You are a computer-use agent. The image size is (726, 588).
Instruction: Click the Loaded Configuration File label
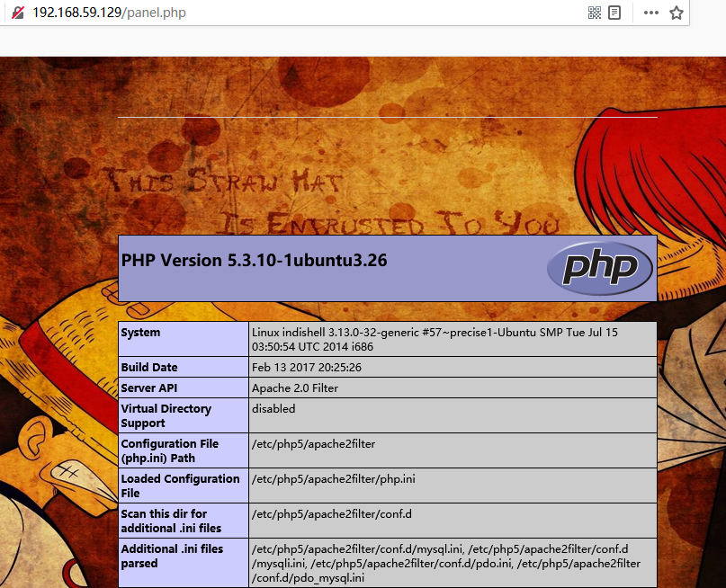tap(180, 486)
